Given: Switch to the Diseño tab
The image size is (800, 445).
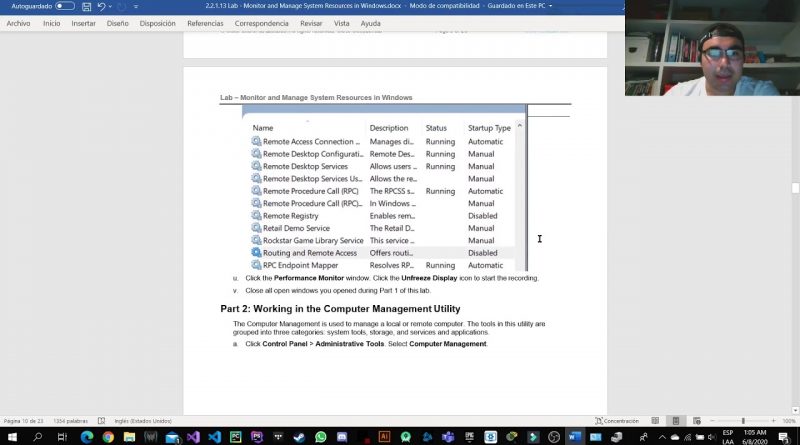Looking at the screenshot, I should point(117,23).
